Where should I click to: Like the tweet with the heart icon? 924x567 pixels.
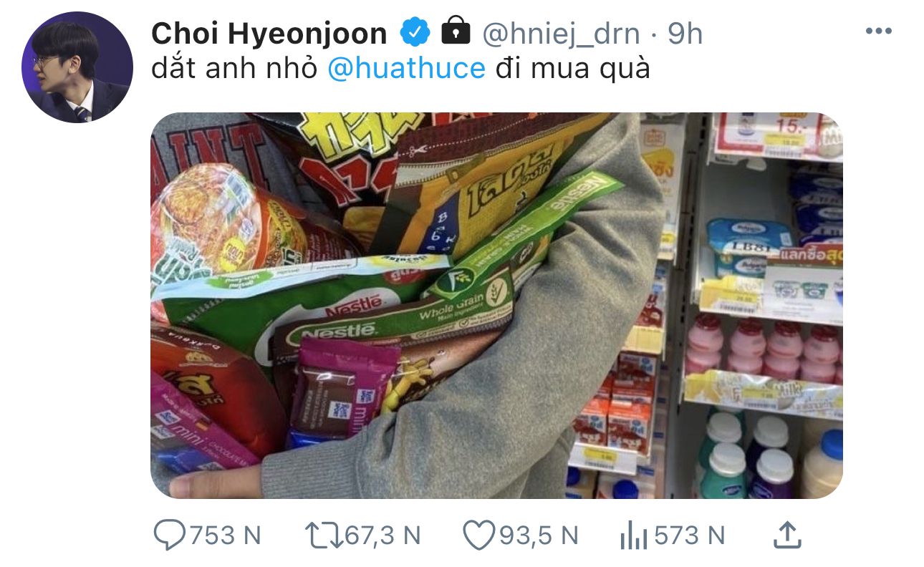point(477,535)
